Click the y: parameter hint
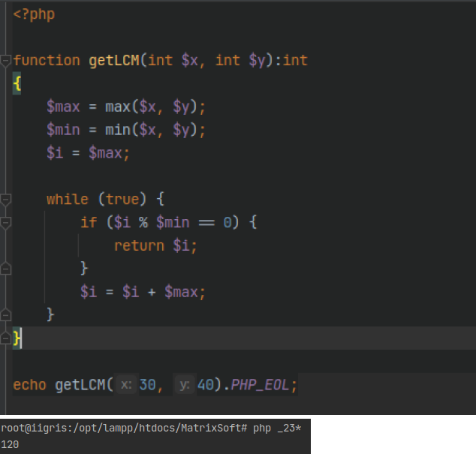The height and width of the screenshot is (454, 476). (x=185, y=385)
